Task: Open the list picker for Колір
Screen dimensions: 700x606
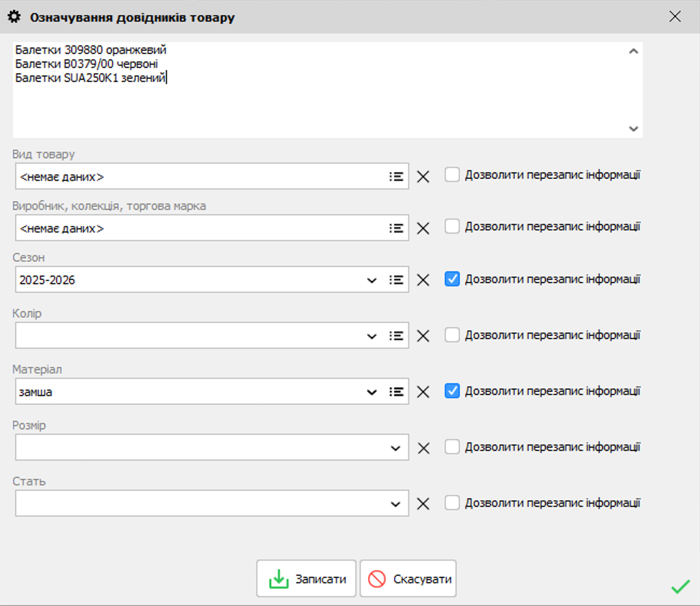Action: pos(396,336)
